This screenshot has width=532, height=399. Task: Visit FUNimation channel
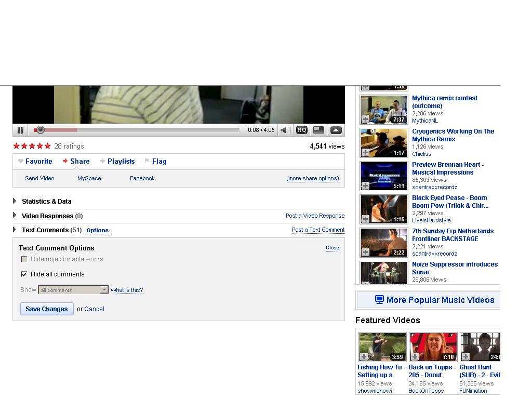click(x=473, y=391)
